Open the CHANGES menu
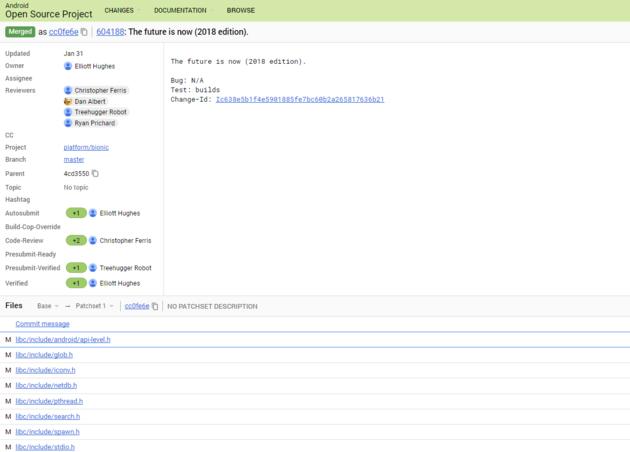Screen dimensions: 630x452 [x=121, y=11]
